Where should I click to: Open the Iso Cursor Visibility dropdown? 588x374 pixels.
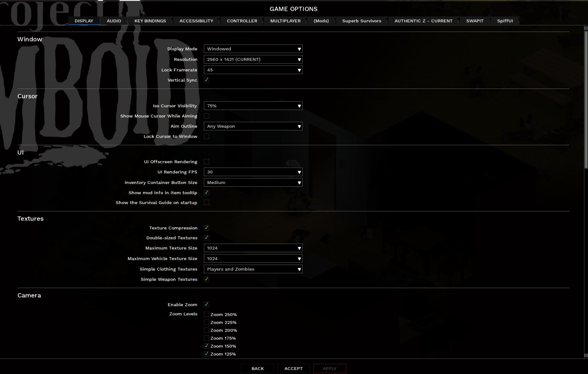(253, 106)
